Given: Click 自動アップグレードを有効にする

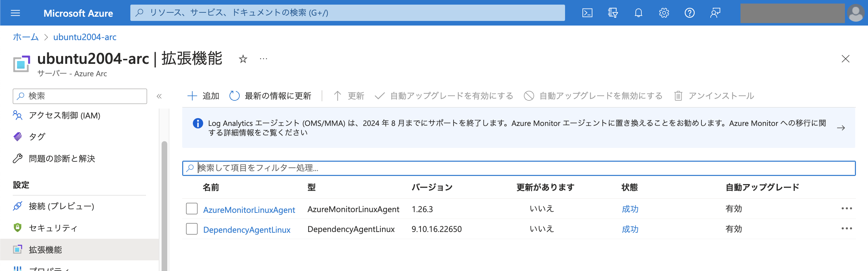Looking at the screenshot, I should pos(444,96).
